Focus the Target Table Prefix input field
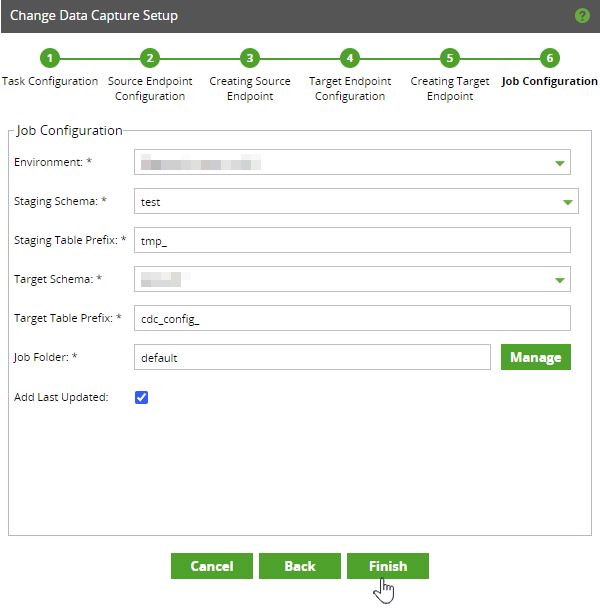The image size is (600, 614). 352,318
